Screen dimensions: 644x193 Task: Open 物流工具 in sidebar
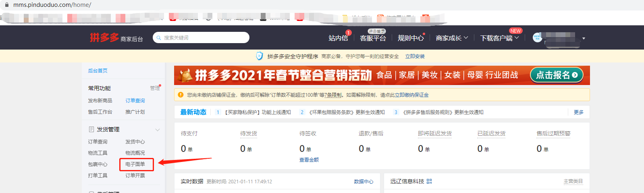[x=98, y=153]
